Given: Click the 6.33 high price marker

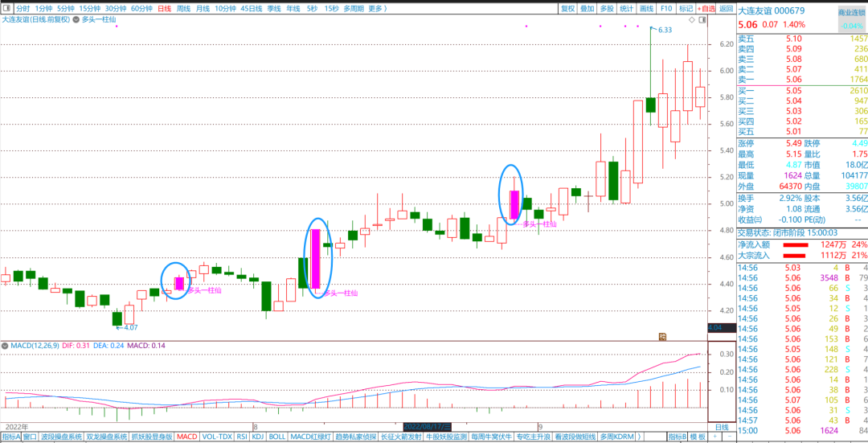Looking at the screenshot, I should click(x=665, y=30).
